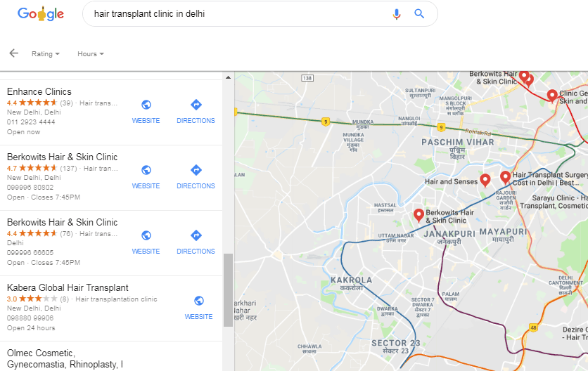The image size is (588, 371).
Task: Open the Kabera Global Hair Transplant listing
Action: point(68,288)
